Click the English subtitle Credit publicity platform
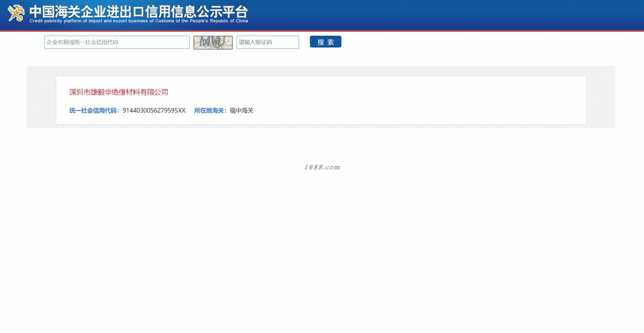Screen dimensions: 644x333 pos(139,21)
